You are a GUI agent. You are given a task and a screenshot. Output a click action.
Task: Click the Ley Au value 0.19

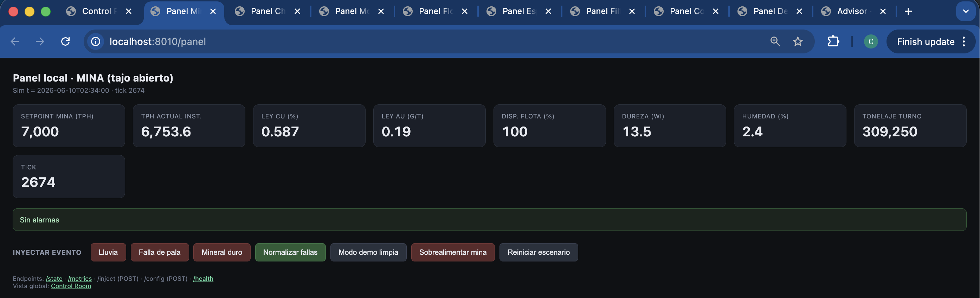[396, 131]
